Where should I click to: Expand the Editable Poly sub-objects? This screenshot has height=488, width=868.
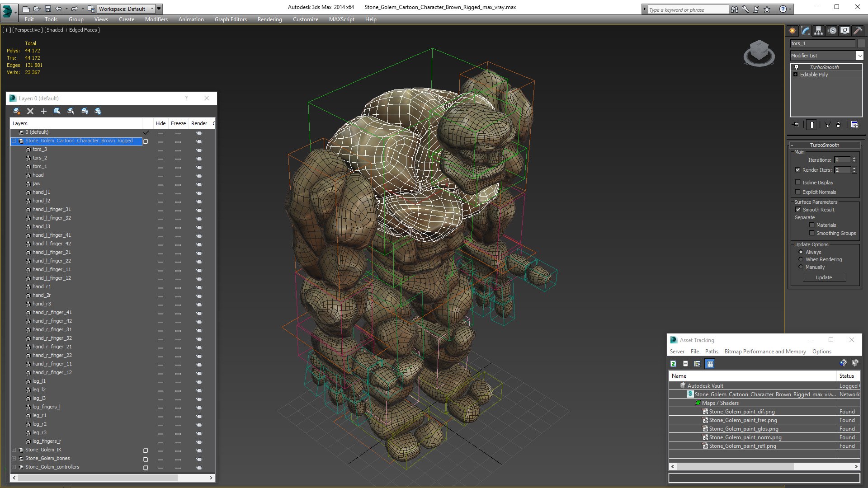tap(795, 75)
